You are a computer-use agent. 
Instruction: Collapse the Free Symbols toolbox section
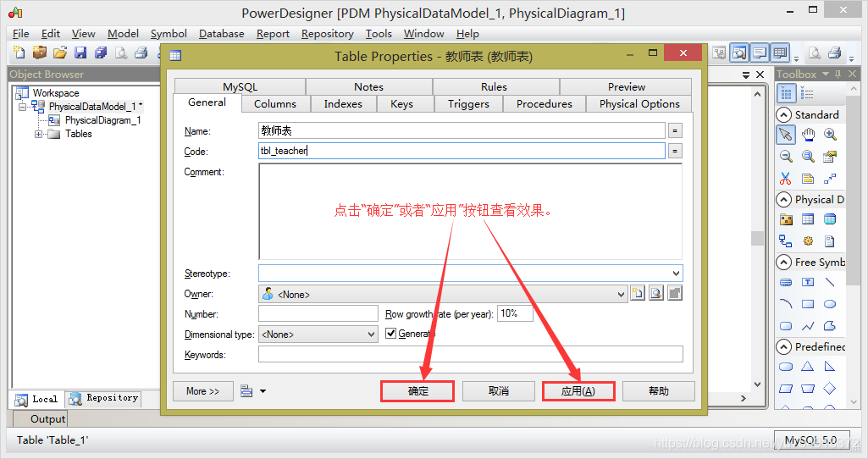pyautogui.click(x=784, y=262)
